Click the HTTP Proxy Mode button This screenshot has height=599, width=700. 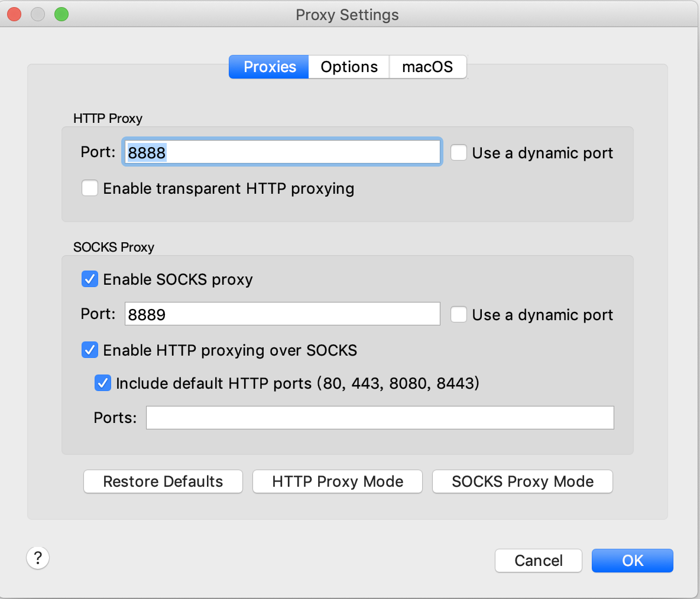click(x=338, y=481)
